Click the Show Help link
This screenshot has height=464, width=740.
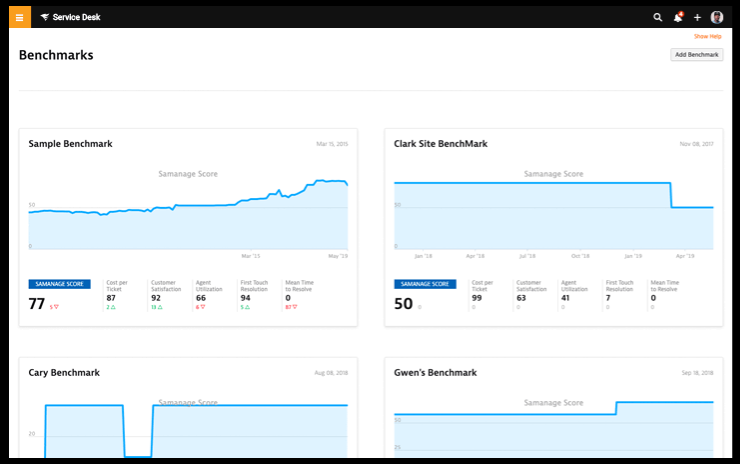coord(707,36)
